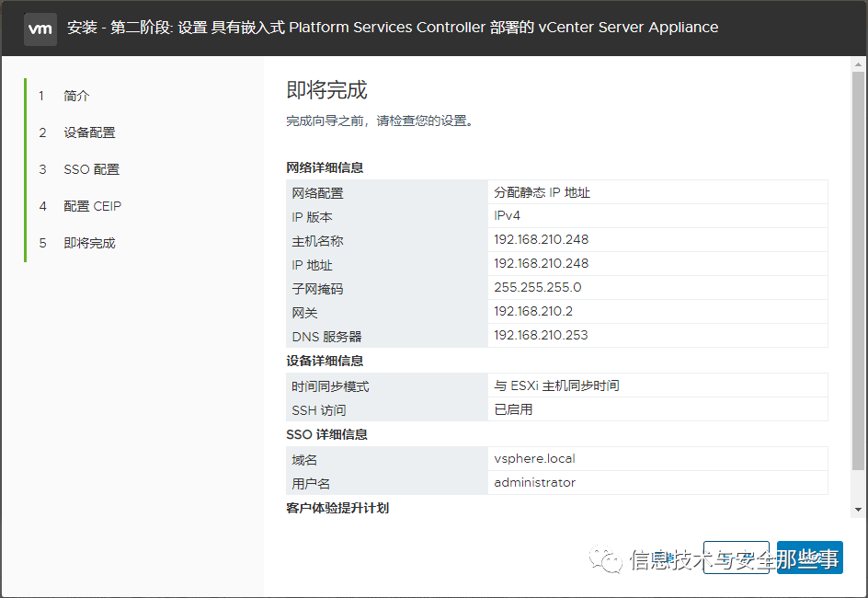Click the 已启用 SSH value

[513, 409]
